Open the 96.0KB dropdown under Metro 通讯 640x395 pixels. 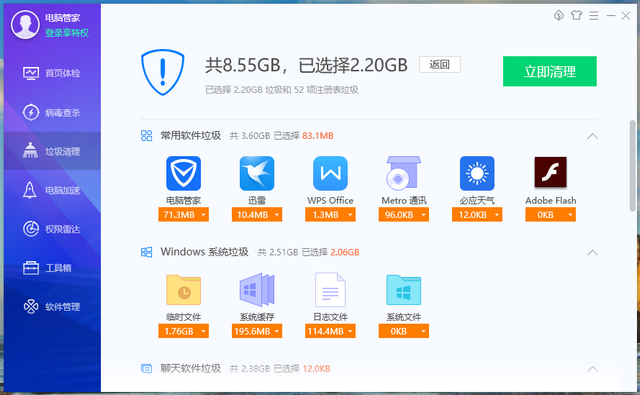pos(404,215)
